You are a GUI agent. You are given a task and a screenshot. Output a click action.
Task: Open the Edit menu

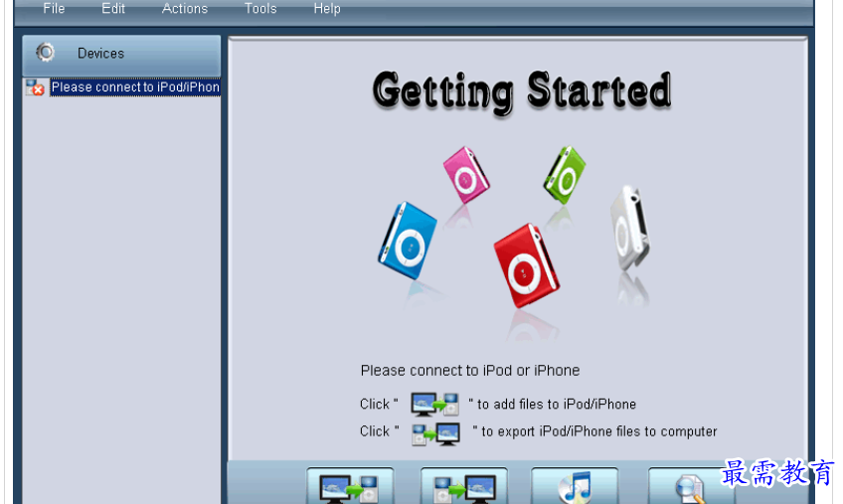(113, 9)
